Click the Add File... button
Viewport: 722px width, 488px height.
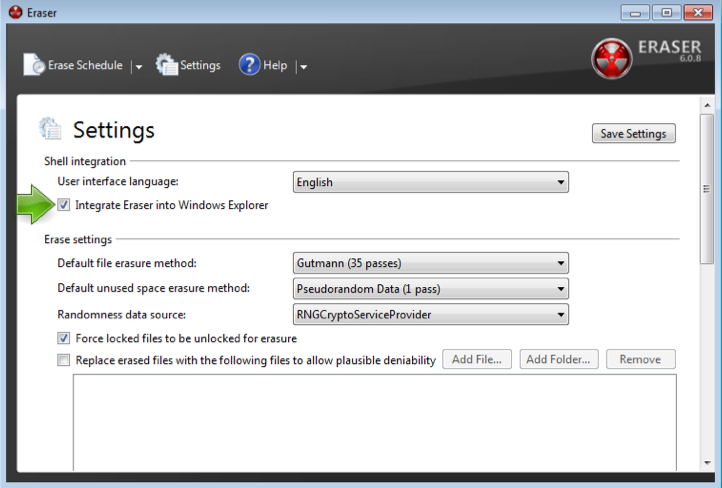coord(477,359)
